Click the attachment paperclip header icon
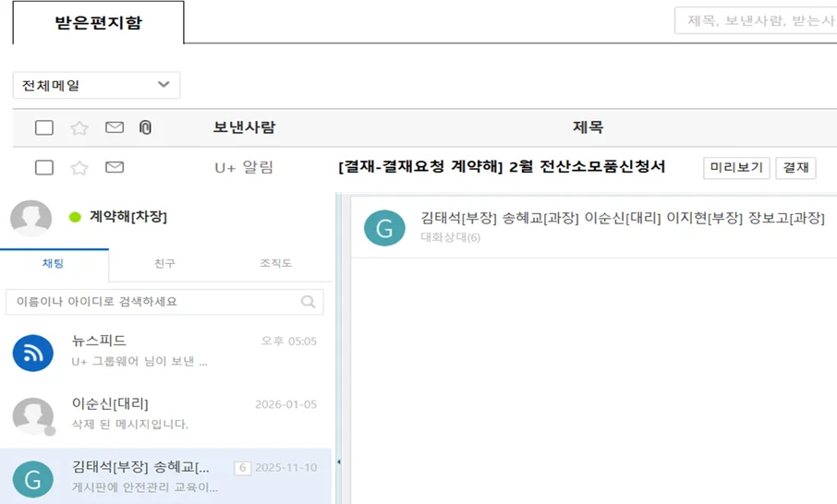The height and width of the screenshot is (504, 837). 145,127
